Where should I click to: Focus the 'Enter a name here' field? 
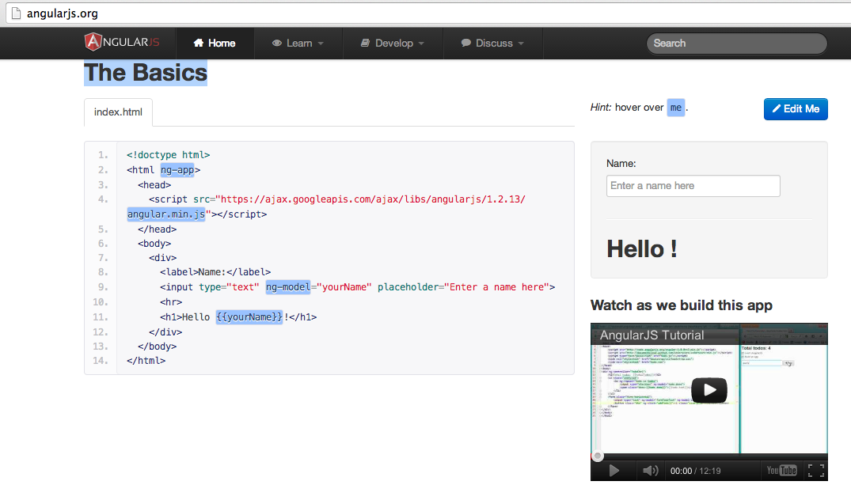click(x=693, y=186)
